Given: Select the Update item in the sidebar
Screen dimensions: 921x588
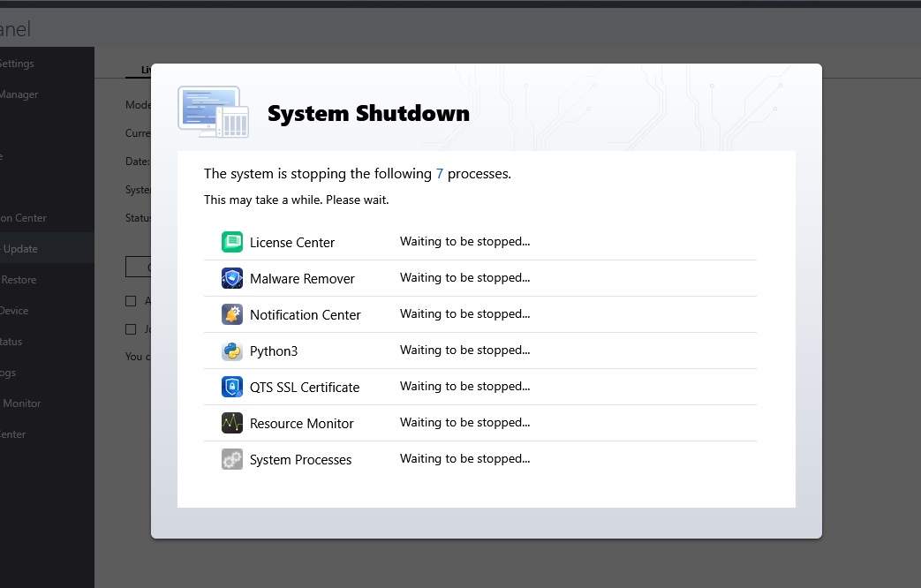Looking at the screenshot, I should [20, 249].
